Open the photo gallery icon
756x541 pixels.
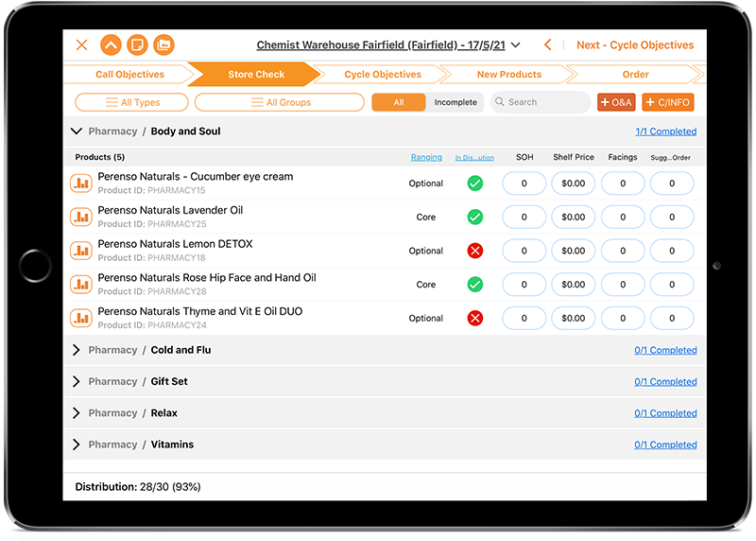[x=163, y=44]
